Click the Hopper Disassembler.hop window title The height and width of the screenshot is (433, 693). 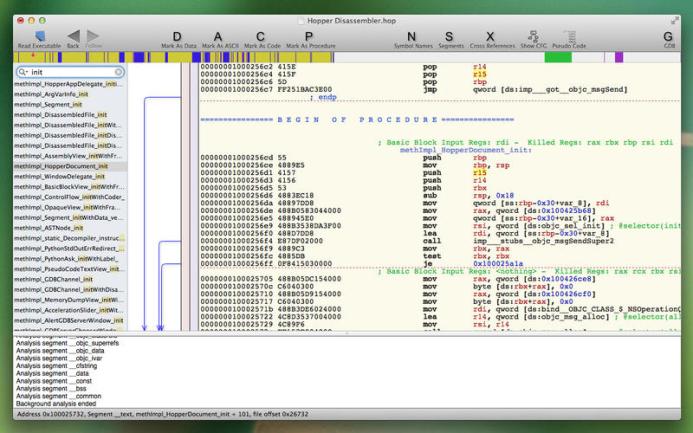pos(351,21)
